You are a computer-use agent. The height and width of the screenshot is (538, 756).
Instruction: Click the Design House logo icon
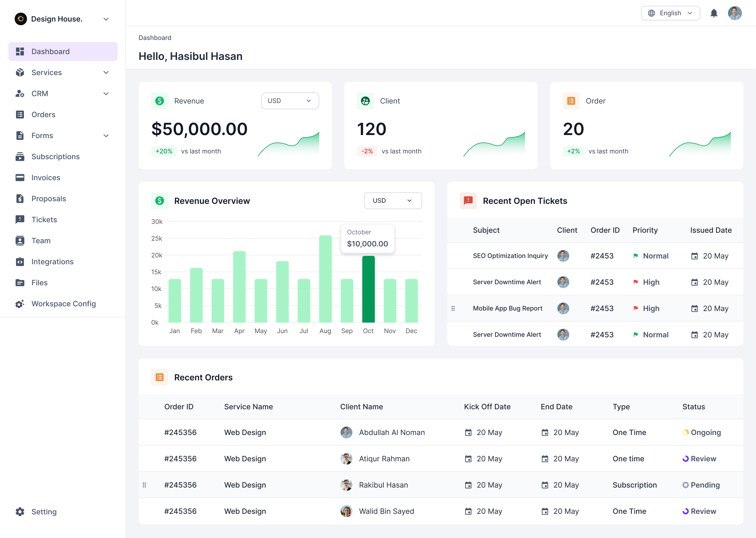pyautogui.click(x=20, y=19)
